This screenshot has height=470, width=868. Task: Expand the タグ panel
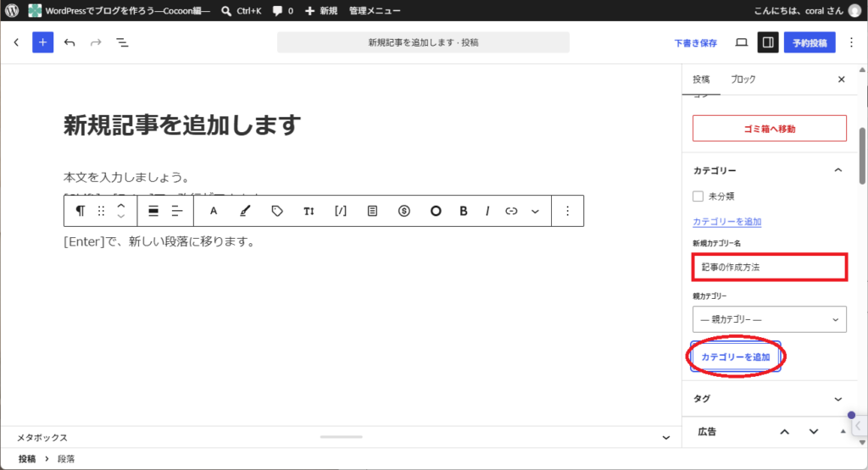click(x=838, y=399)
